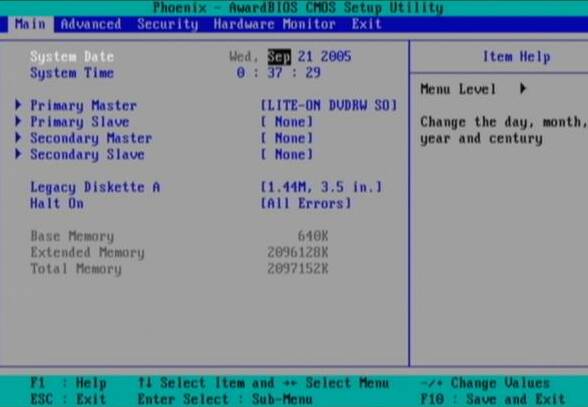Click the Base Memory label
Viewport: 588px width, 407px height.
[72, 236]
